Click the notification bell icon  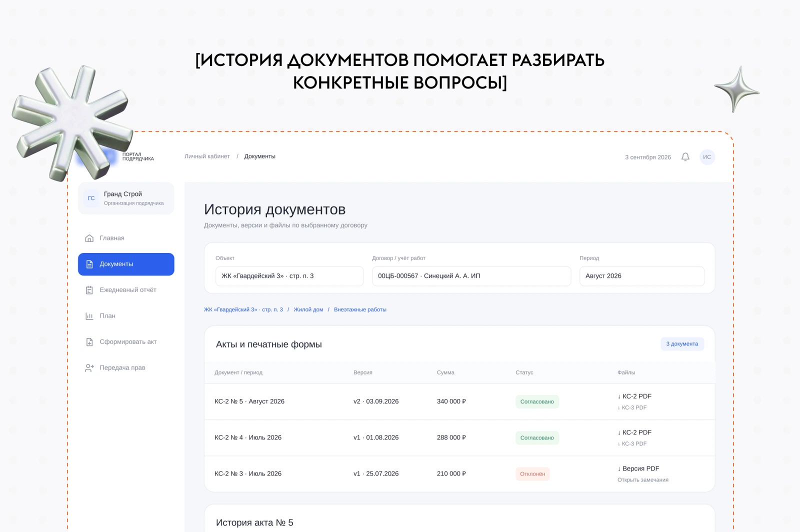pos(685,157)
